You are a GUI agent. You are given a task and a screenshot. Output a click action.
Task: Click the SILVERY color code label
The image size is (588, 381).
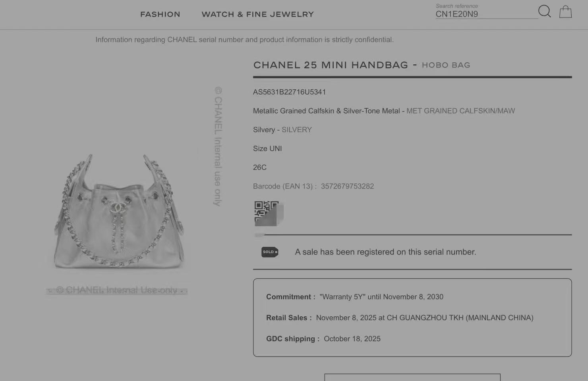(297, 130)
